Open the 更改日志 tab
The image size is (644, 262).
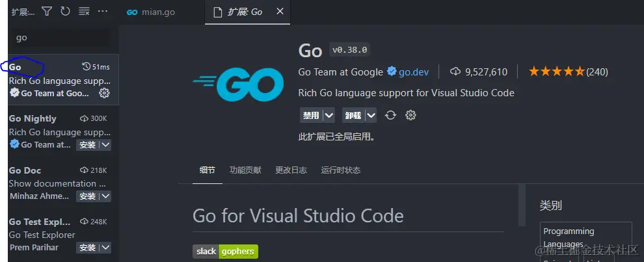[x=291, y=170]
